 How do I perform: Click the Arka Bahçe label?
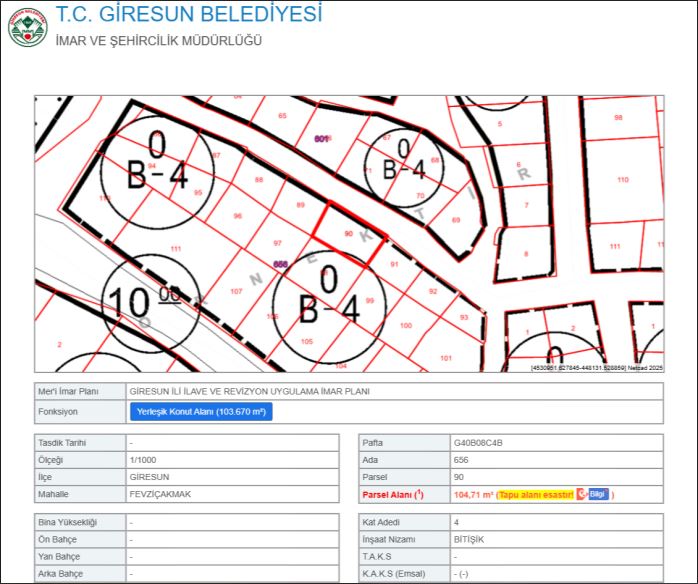click(x=60, y=573)
